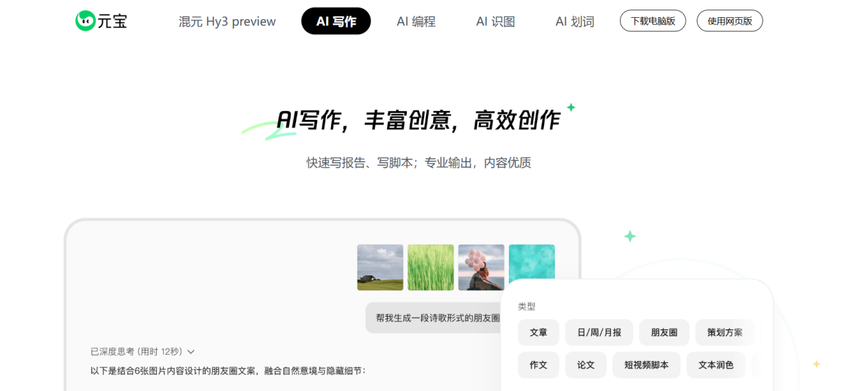Choose the 文章 type chip
This screenshot has width=868, height=391.
click(x=538, y=332)
